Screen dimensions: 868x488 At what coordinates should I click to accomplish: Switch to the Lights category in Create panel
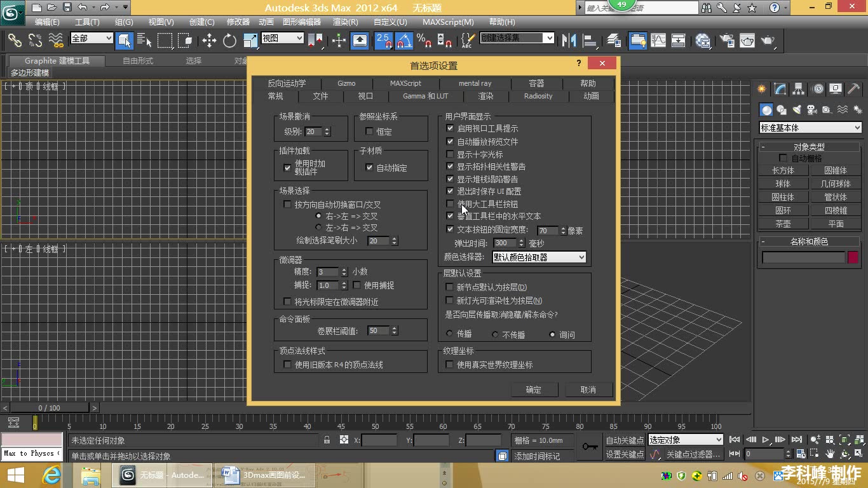tap(796, 109)
